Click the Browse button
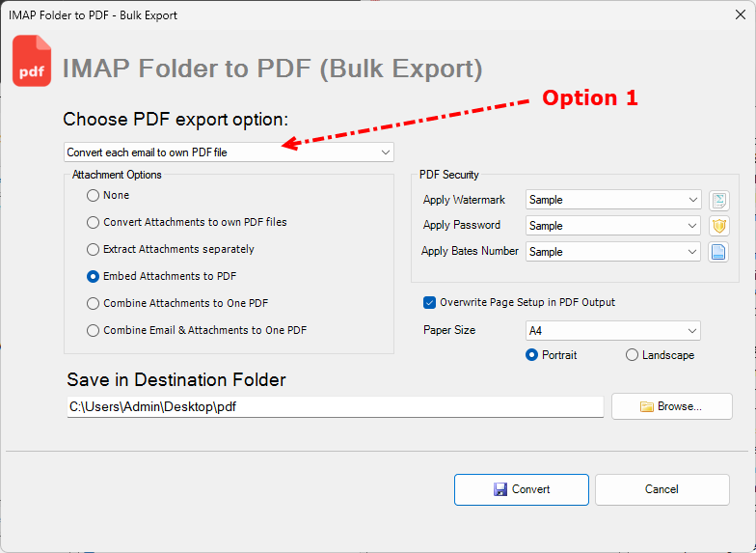The image size is (756, 553). (x=671, y=406)
